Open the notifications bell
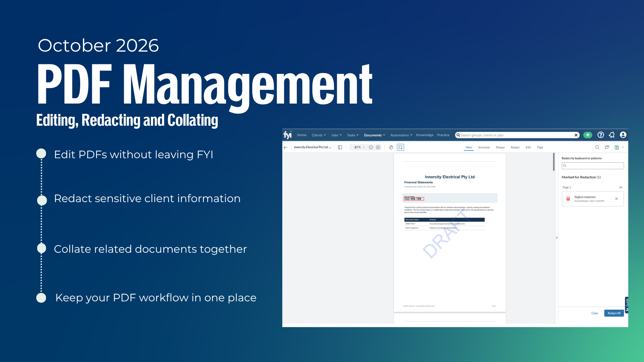Viewport: 644px width, 362px height. click(612, 135)
